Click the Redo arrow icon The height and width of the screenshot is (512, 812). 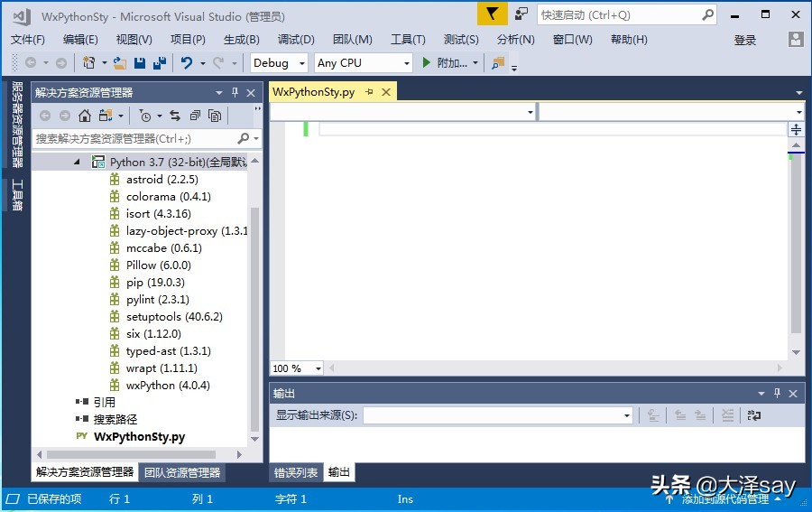click(x=218, y=63)
